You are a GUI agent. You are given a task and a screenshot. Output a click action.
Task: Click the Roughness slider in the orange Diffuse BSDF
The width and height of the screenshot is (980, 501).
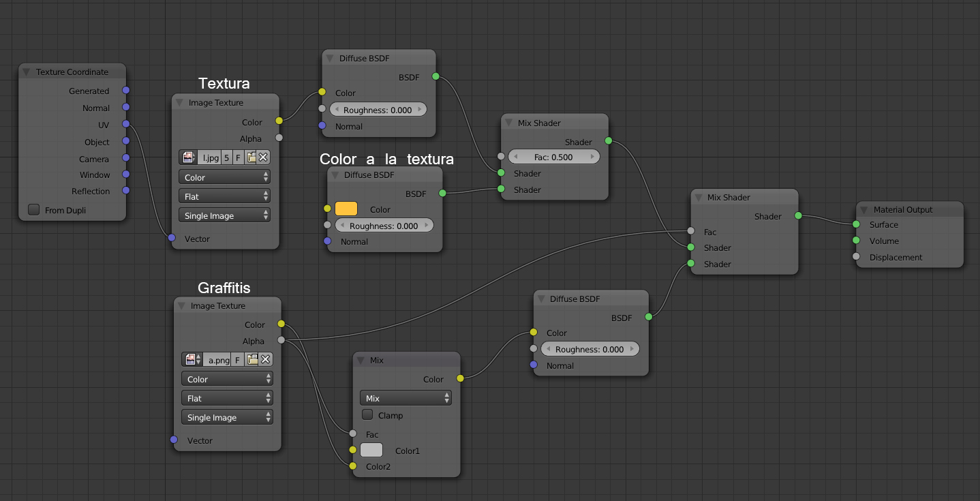[384, 226]
